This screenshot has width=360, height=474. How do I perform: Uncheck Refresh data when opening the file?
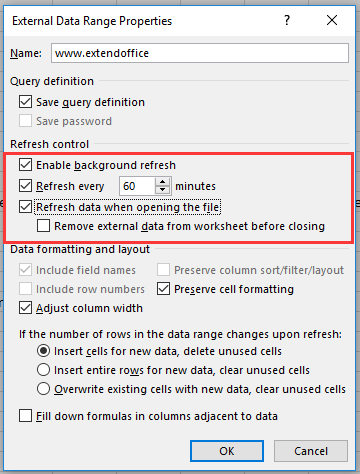(26, 207)
